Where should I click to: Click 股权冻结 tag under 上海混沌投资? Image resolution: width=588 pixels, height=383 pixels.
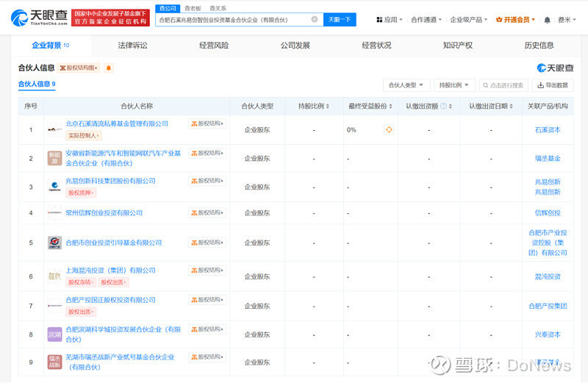[x=81, y=282]
